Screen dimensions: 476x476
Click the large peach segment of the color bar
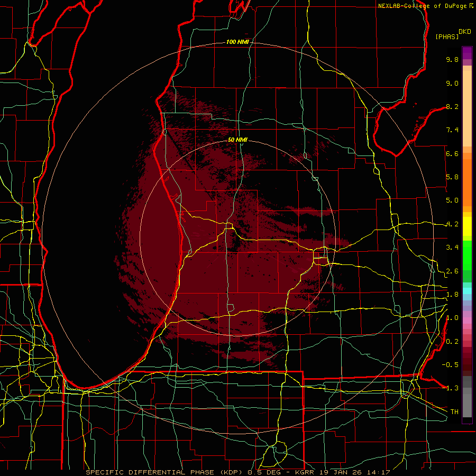467,108
